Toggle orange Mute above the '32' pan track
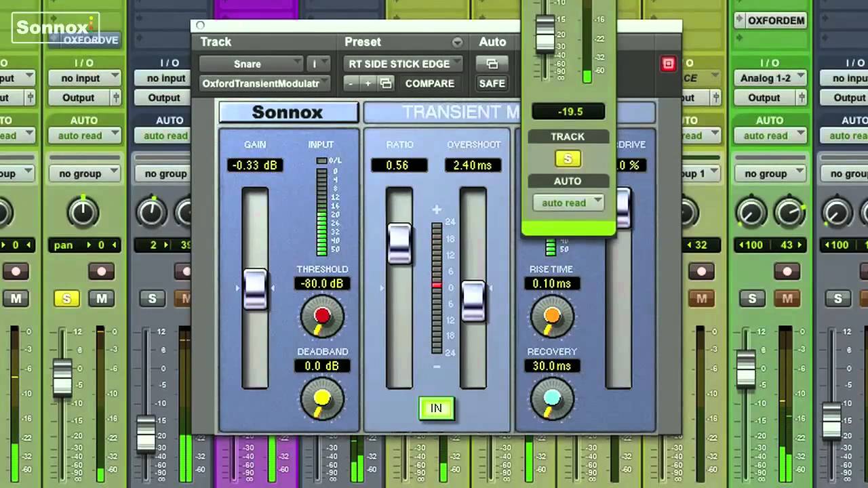 pos(701,298)
